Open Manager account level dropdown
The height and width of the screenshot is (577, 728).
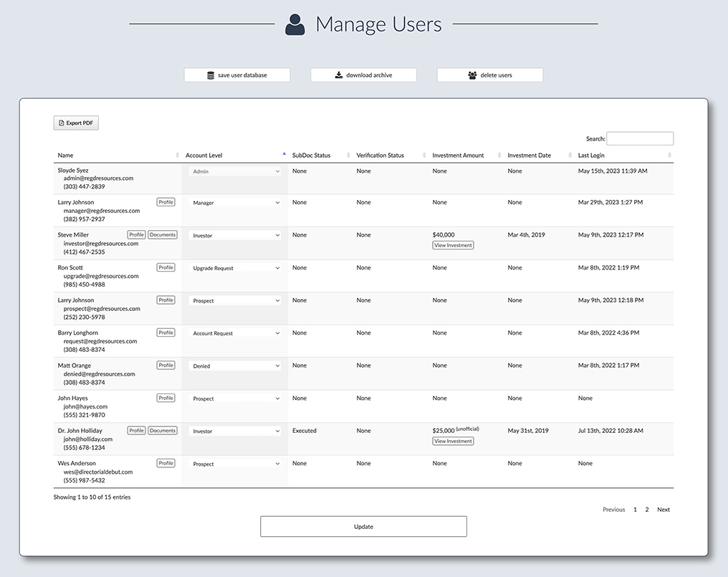click(236, 203)
